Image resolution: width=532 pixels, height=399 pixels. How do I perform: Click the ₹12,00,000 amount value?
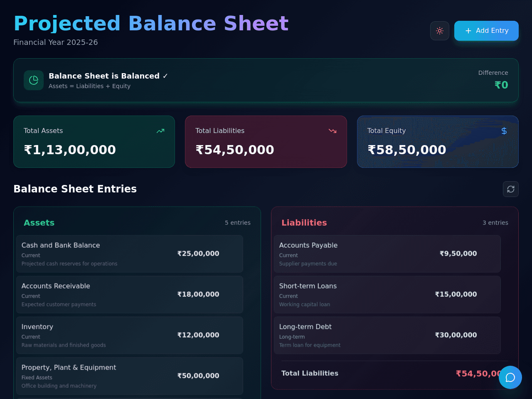[198, 335]
